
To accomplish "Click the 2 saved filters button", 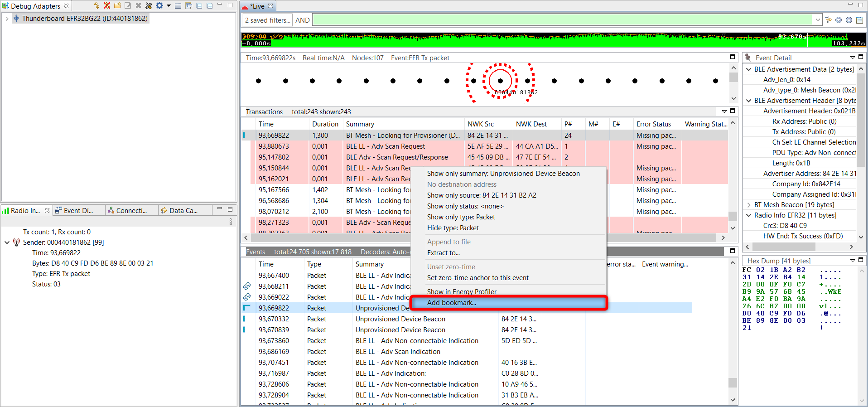I will (268, 20).
